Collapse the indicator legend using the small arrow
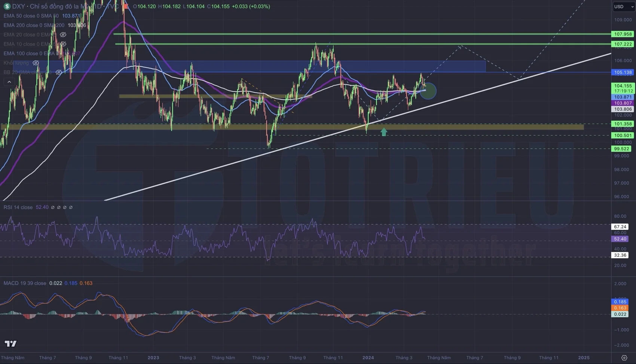Screen dimensions: 636x364 click(x=9, y=81)
